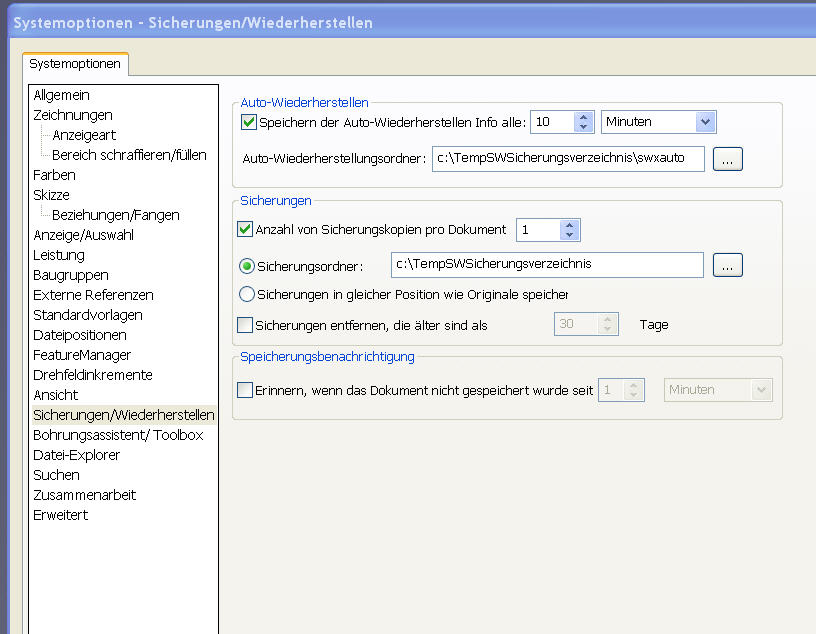Click the Auto-Wiederherstellungsordner path field
The image size is (816, 634).
click(x=567, y=159)
